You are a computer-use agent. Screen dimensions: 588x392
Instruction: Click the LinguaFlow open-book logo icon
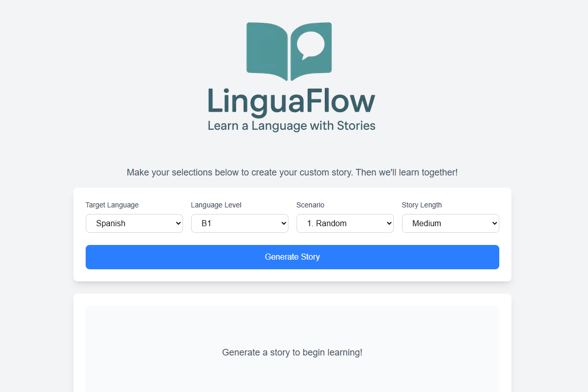click(x=289, y=51)
